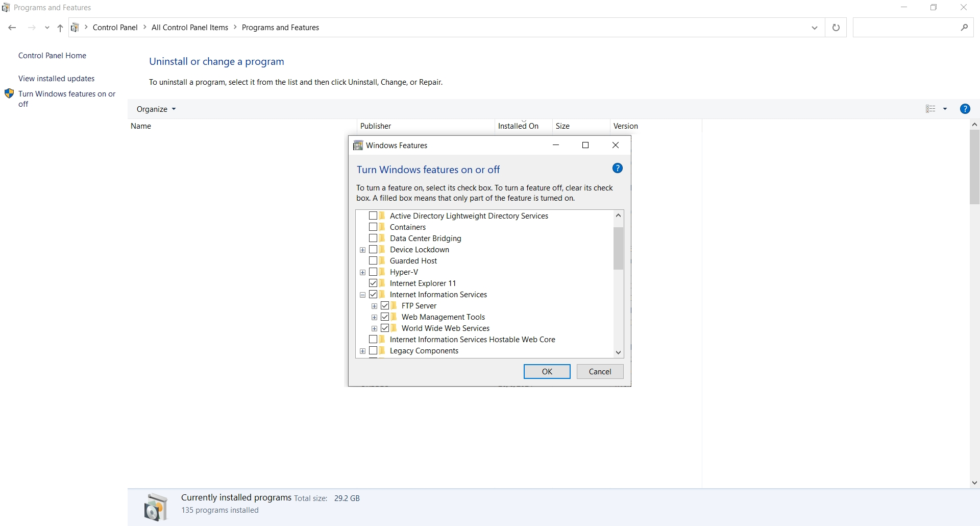Sort by the Publisher column header
980x526 pixels.
426,126
